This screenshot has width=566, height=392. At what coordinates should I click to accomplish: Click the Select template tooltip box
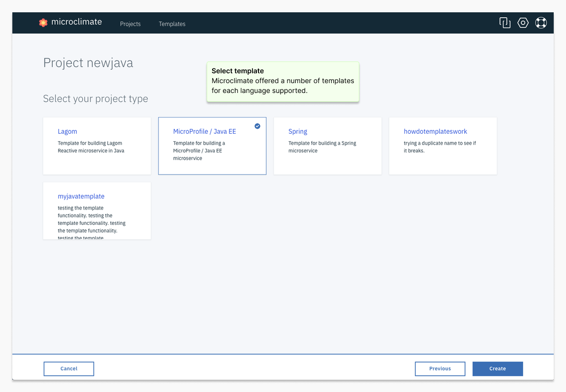tap(283, 82)
